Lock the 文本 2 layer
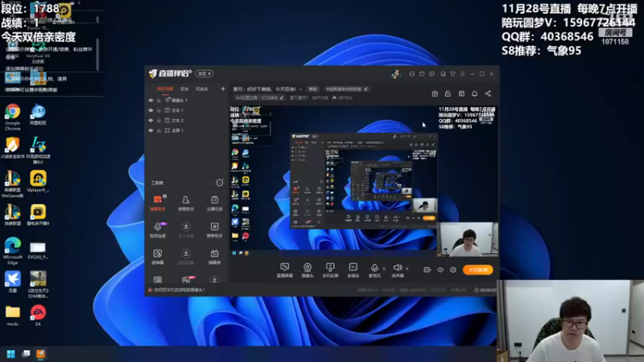 (x=159, y=120)
